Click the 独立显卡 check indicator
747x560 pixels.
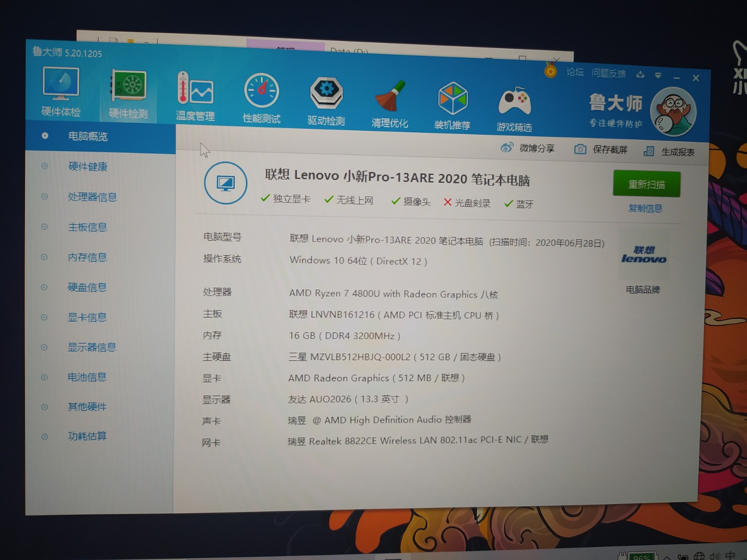pyautogui.click(x=285, y=198)
